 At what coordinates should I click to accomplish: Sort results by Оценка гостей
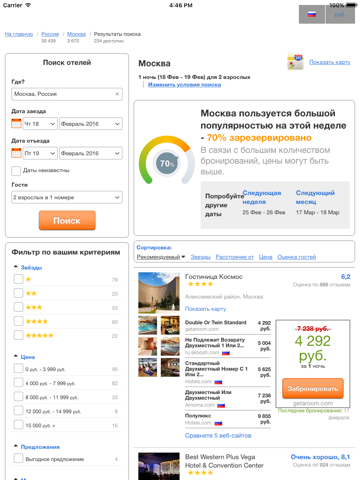pyautogui.click(x=297, y=257)
